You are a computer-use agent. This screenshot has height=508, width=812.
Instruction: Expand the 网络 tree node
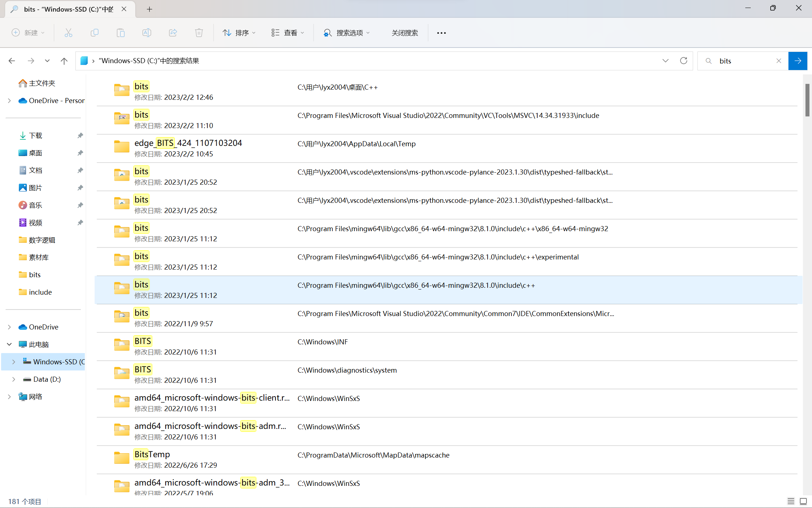click(x=9, y=397)
